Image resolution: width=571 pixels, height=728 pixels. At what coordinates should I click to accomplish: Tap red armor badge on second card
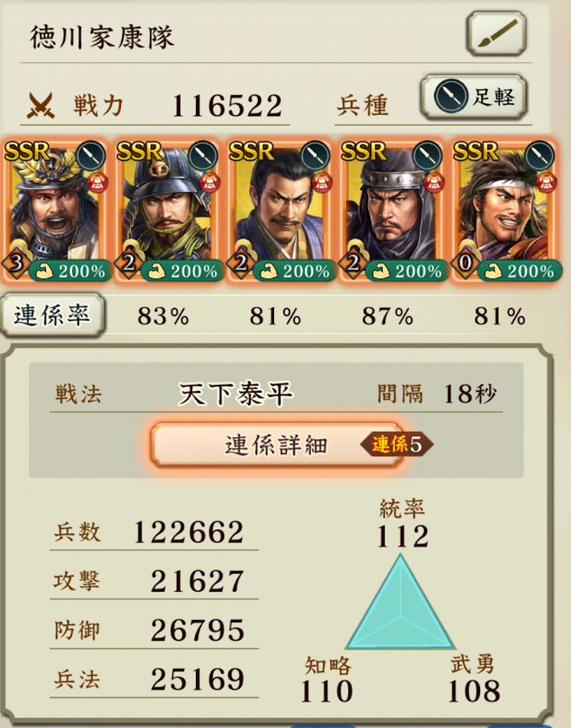point(210,182)
